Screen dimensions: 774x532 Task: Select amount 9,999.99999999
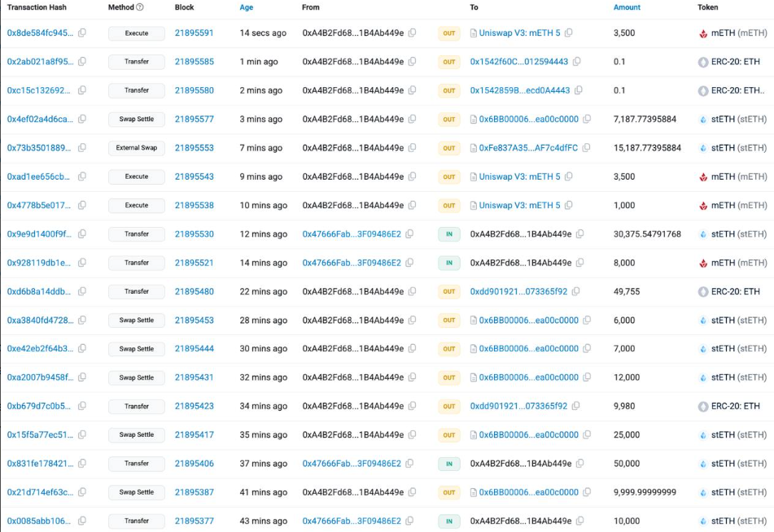645,491
